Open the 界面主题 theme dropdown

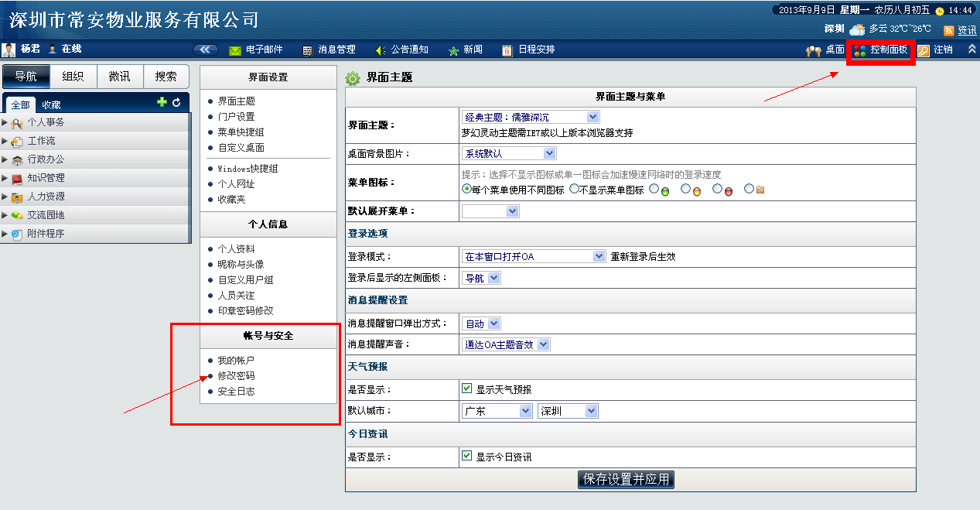point(530,117)
